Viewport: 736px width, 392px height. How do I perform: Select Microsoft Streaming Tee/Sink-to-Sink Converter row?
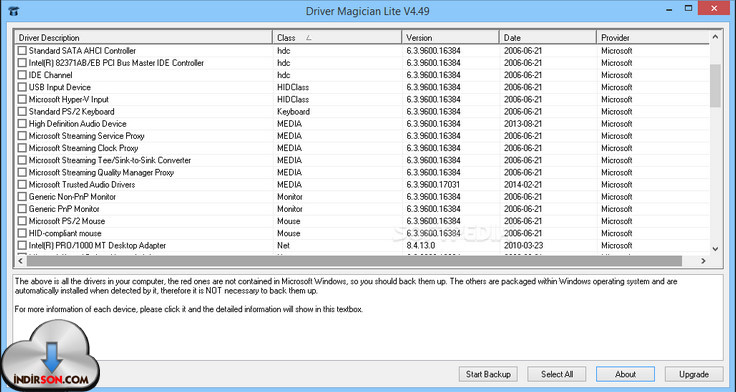point(362,160)
